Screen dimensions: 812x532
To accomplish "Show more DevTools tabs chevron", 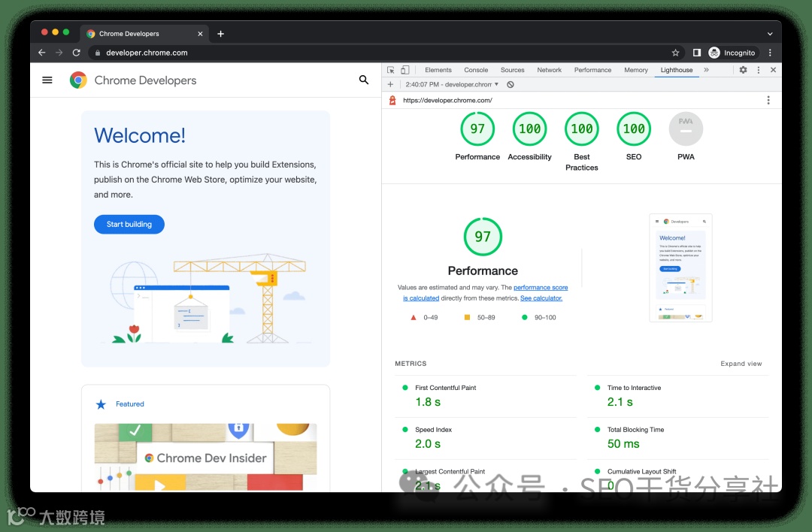I will pyautogui.click(x=706, y=70).
